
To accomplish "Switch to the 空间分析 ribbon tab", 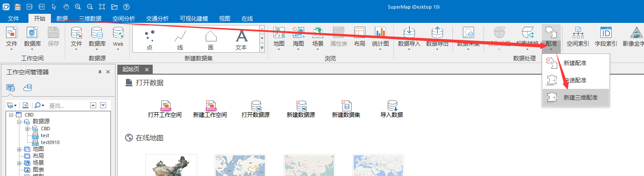I will pyautogui.click(x=124, y=19).
